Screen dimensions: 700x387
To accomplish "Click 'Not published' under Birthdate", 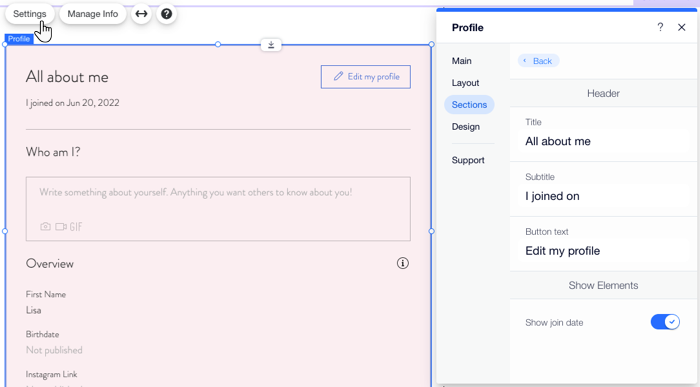I will tap(54, 350).
